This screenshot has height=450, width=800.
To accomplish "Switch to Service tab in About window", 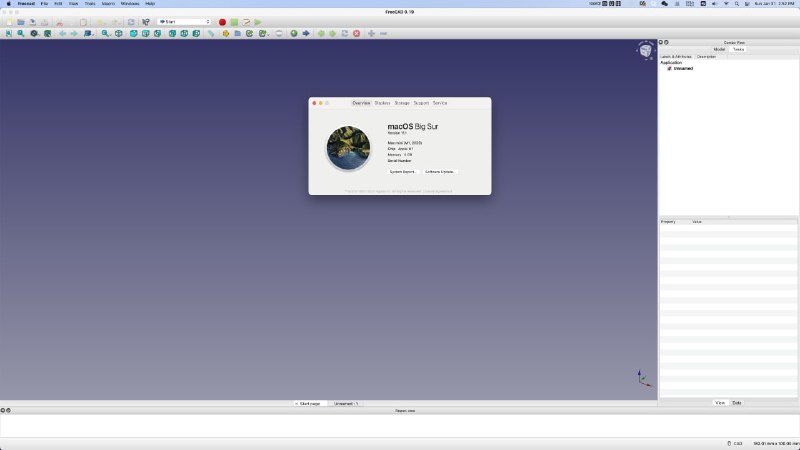I will pyautogui.click(x=440, y=103).
